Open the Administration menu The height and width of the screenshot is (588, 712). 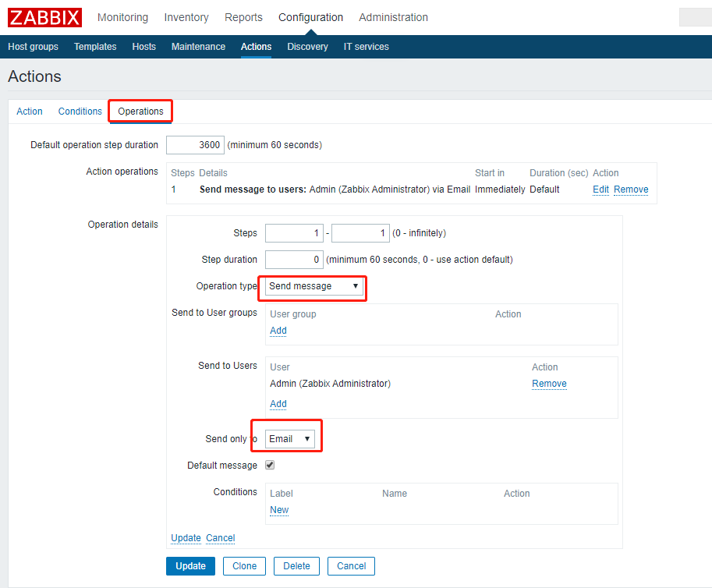(x=393, y=17)
